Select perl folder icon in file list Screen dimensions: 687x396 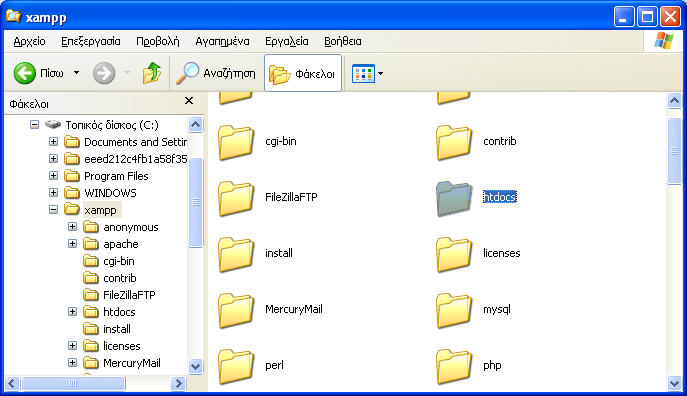pyautogui.click(x=236, y=366)
